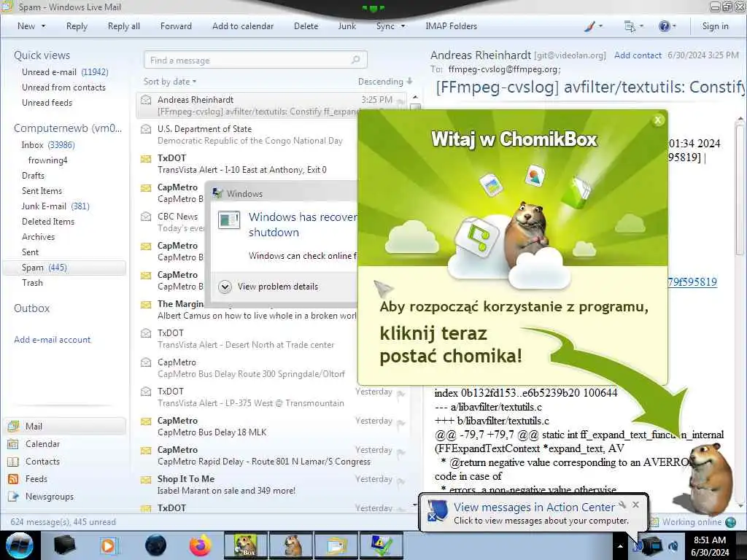Image resolution: width=747 pixels, height=560 pixels.
Task: Collapse the Quick views section header
Action: pos(42,55)
